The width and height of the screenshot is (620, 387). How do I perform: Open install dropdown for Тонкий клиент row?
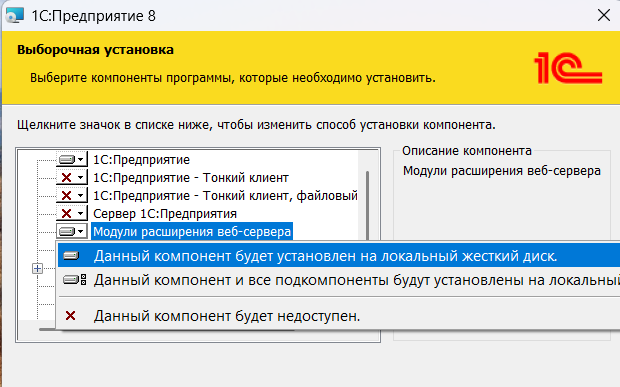tap(72, 177)
